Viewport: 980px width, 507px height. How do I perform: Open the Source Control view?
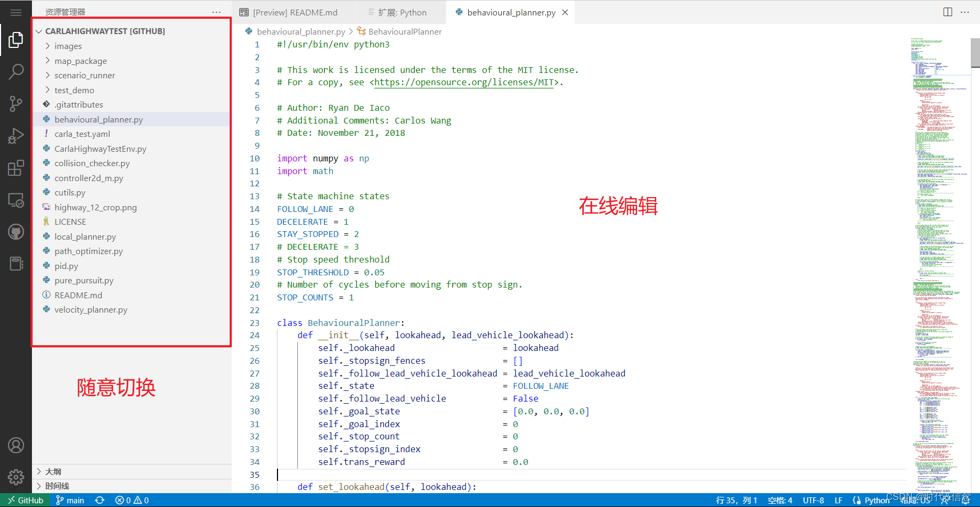[x=16, y=104]
